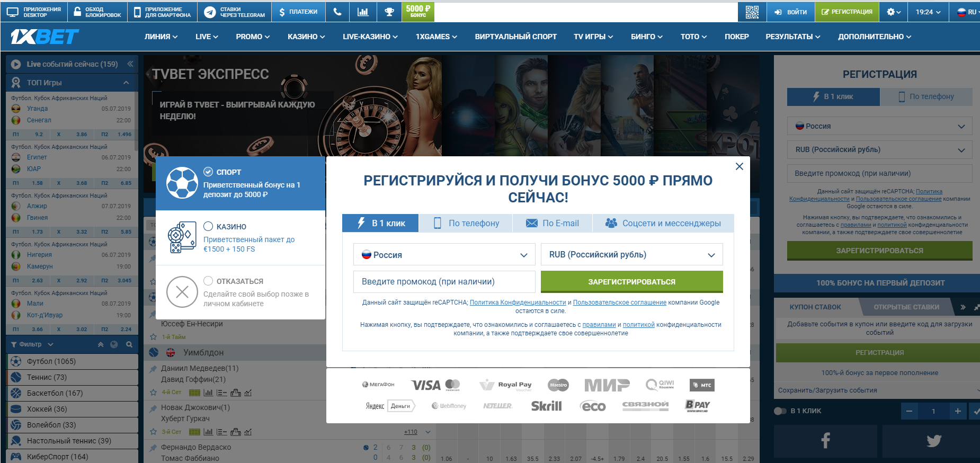Open currency dropdown in right registration panel
Screen dimensions: 980x463
tap(879, 150)
